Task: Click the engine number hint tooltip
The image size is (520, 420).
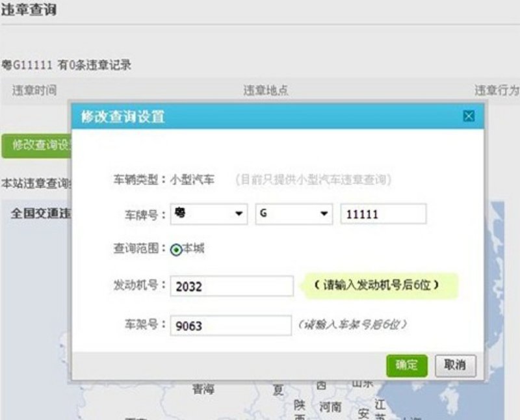Action: coord(380,285)
